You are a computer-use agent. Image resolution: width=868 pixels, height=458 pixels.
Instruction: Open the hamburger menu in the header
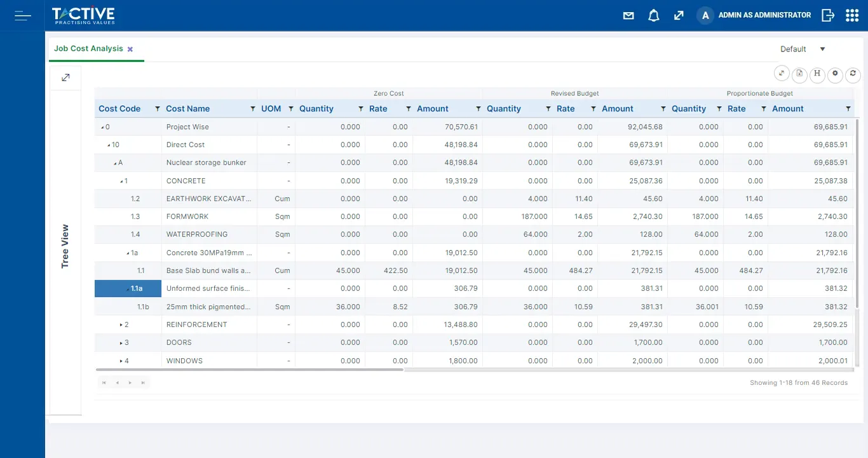[22, 15]
